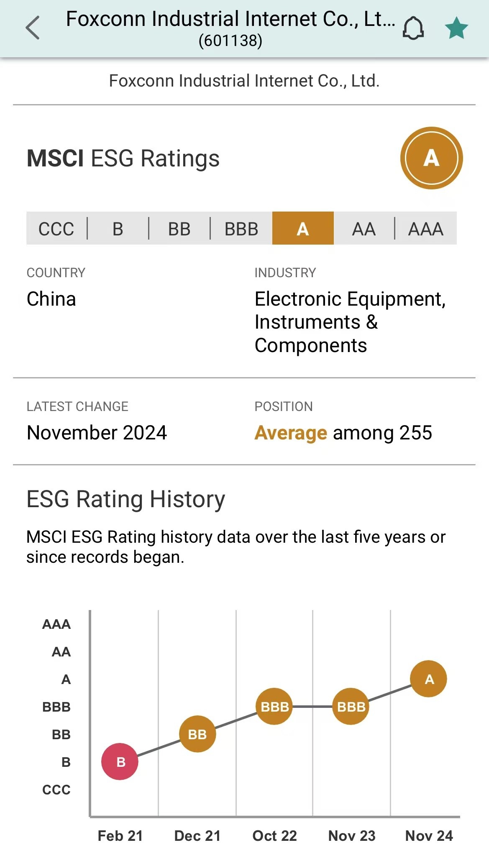This screenshot has width=489, height=868.
Task: Tap the large A rating badge
Action: coord(431,158)
